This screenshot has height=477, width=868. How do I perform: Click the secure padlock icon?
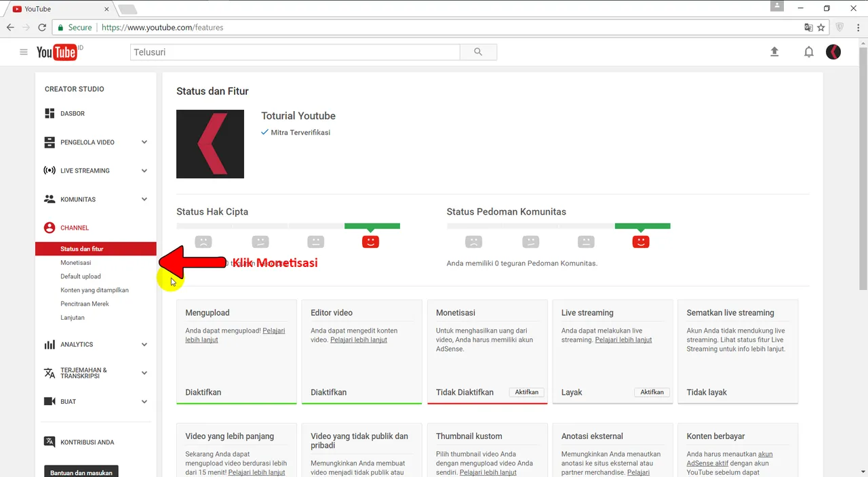[60, 28]
